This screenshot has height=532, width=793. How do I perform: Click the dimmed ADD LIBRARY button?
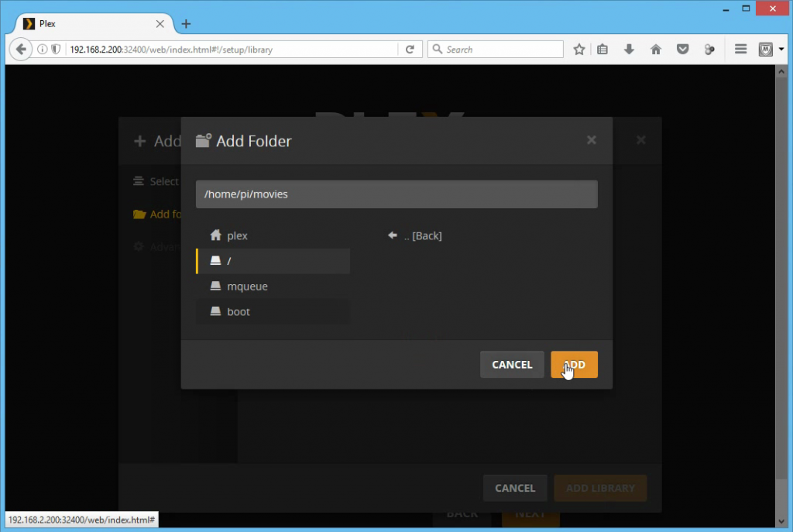pyautogui.click(x=600, y=488)
